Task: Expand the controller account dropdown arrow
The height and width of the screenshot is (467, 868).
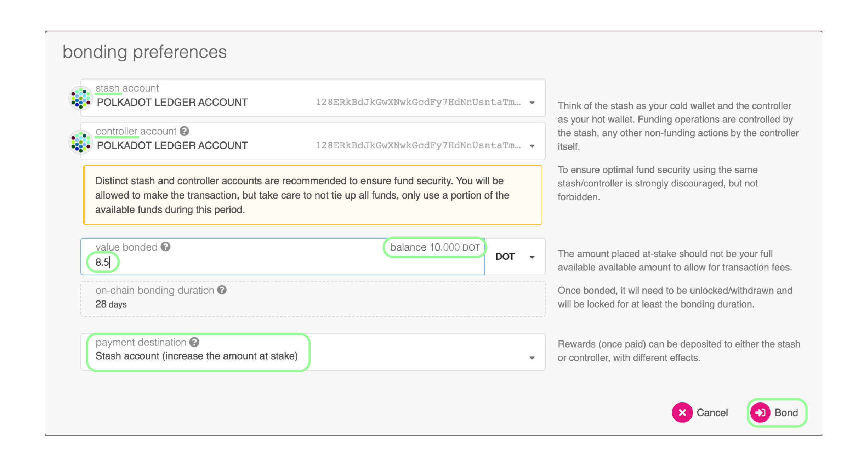Action: pos(532,146)
